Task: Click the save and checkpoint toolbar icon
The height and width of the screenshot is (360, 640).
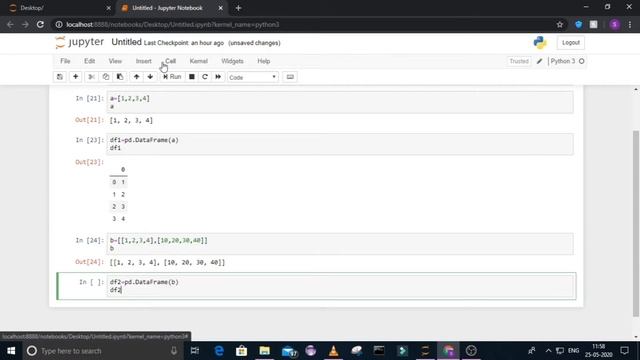Action: point(60,77)
